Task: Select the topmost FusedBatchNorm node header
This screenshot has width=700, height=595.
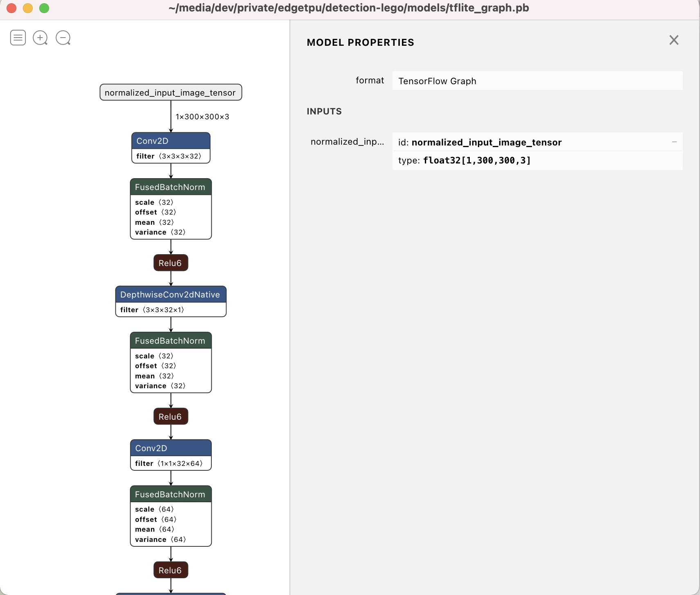Action: [171, 187]
